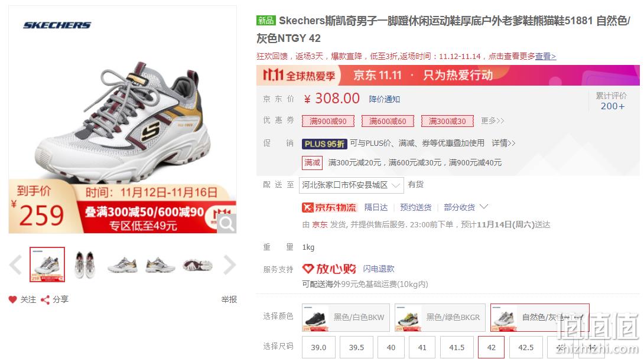Choose shoe size 41.5
Viewport: 644px width, 359px height.
(x=457, y=347)
